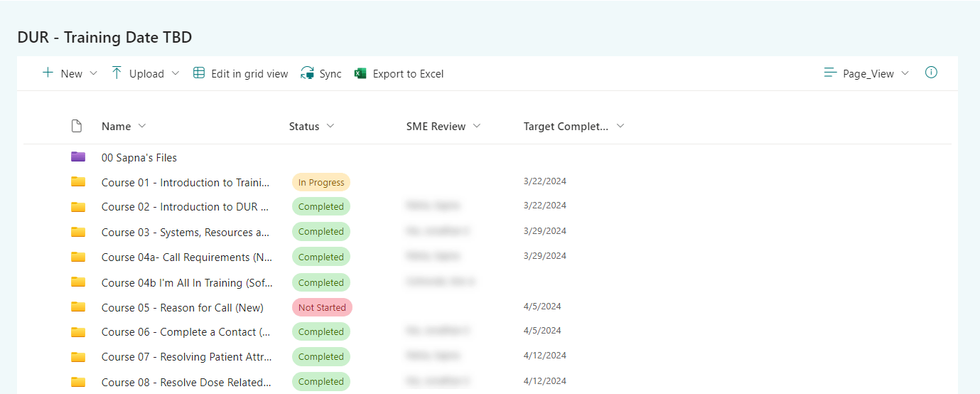Open the SME Review column chevron
The height and width of the screenshot is (394, 980).
pos(477,126)
